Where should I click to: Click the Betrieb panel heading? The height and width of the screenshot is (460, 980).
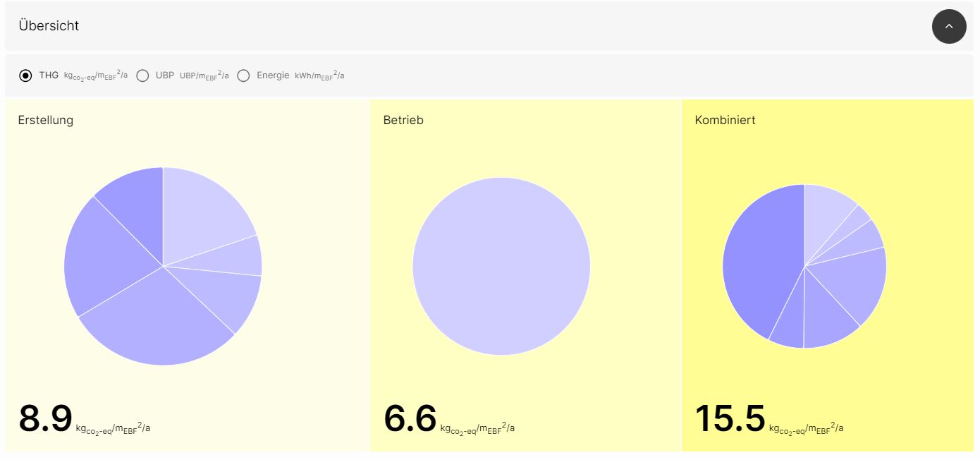tap(403, 120)
